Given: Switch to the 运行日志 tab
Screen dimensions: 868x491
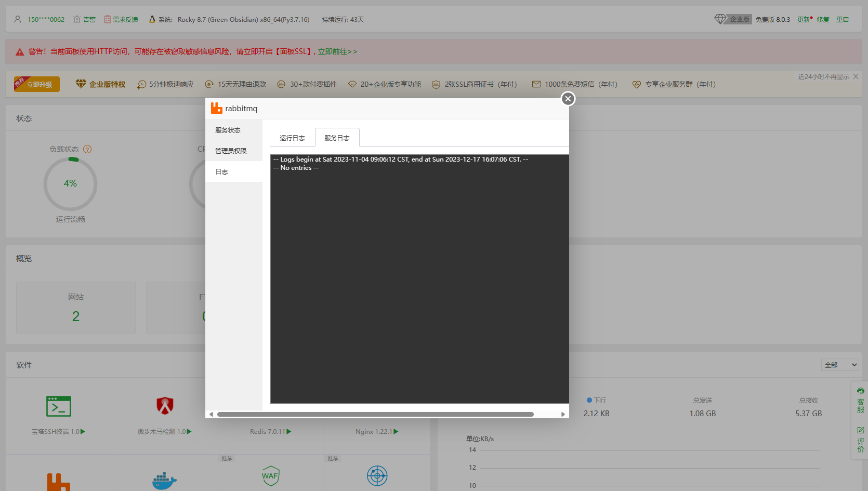Looking at the screenshot, I should (292, 138).
